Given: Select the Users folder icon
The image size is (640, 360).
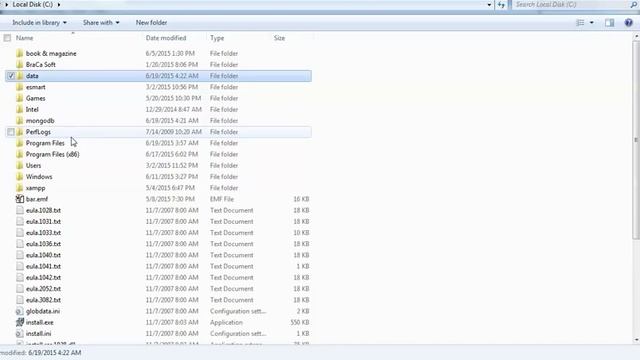Looking at the screenshot, I should pyautogui.click(x=20, y=166).
